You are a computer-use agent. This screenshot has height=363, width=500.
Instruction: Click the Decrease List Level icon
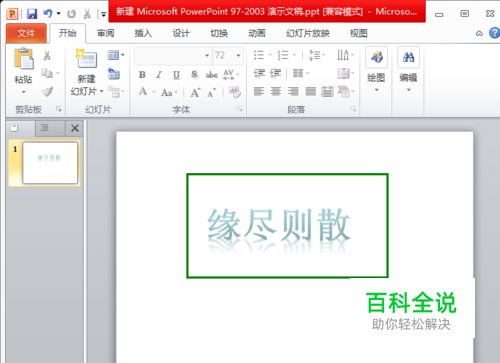259,73
